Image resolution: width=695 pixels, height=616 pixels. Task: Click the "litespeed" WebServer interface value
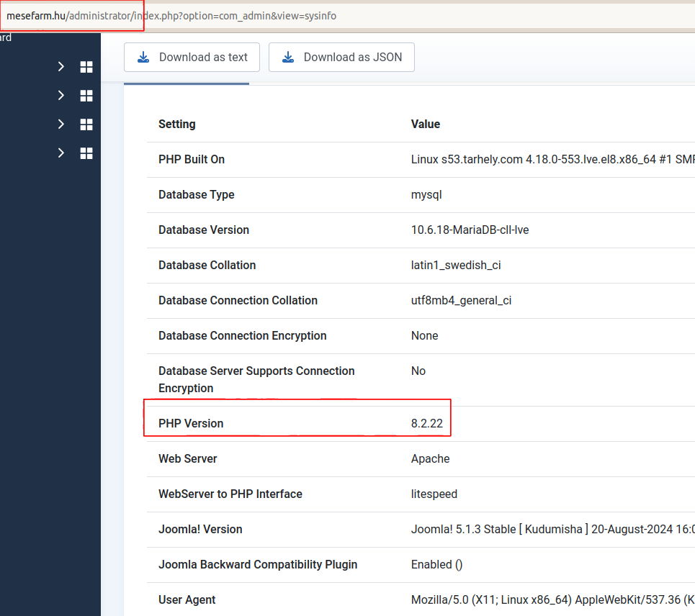[434, 494]
